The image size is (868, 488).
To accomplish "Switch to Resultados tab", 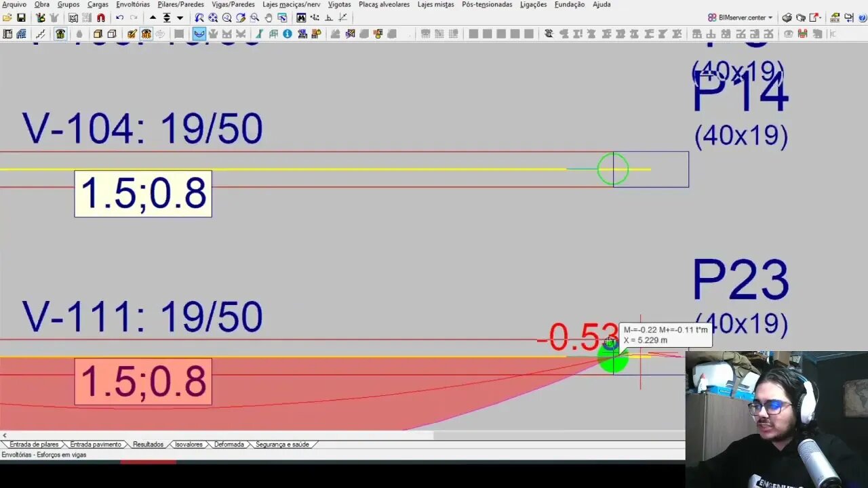I will coord(148,445).
